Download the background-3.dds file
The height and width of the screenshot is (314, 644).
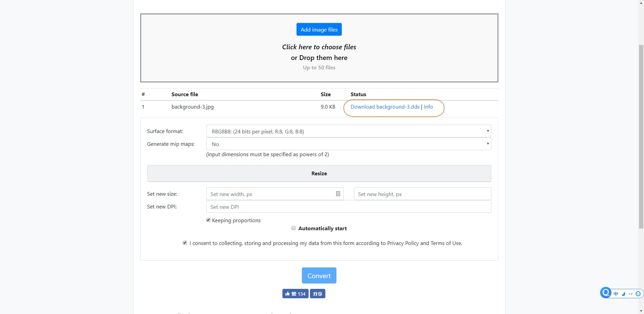point(385,107)
